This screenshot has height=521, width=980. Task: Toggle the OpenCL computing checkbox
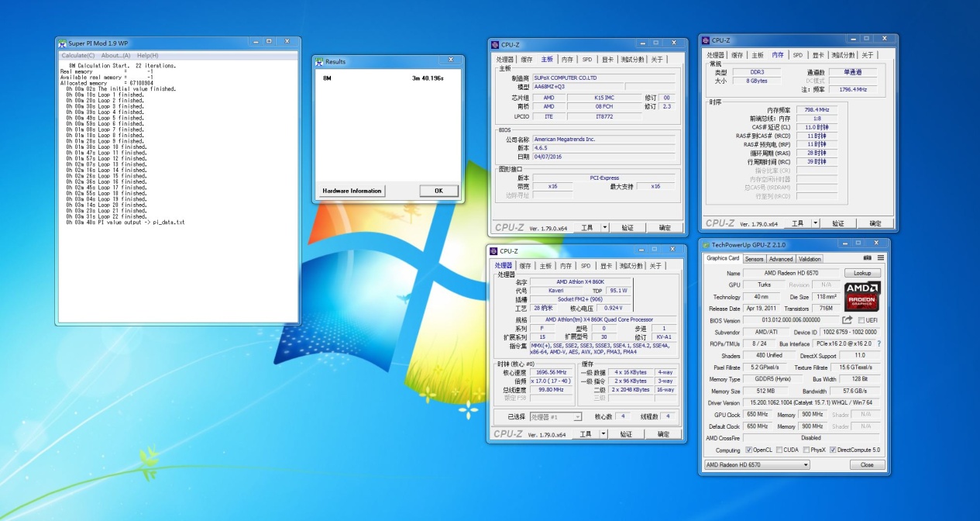click(748, 450)
